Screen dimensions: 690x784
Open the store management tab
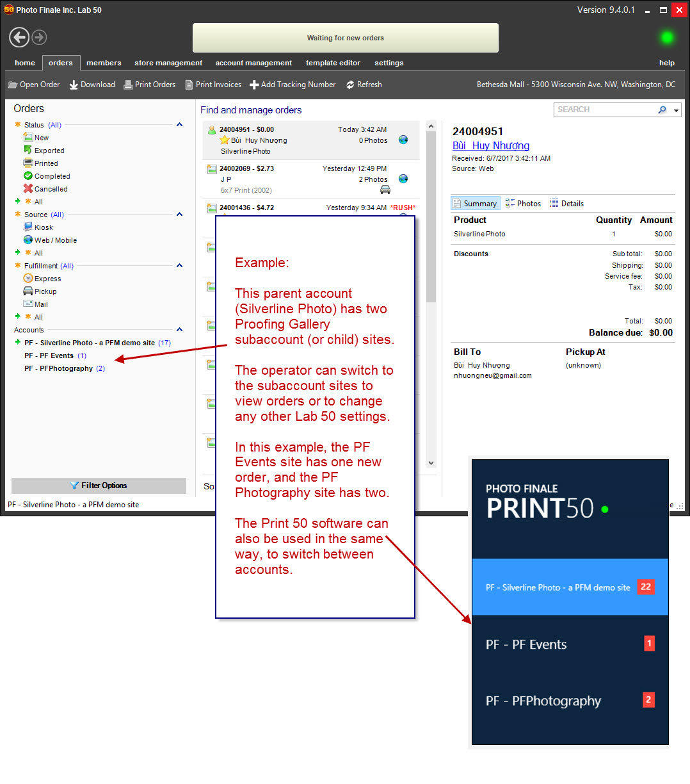pyautogui.click(x=168, y=63)
